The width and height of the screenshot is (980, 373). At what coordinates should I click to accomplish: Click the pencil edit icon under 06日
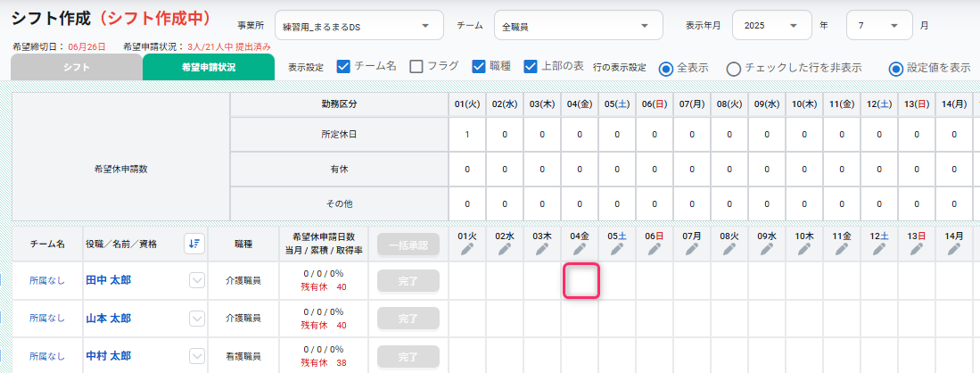point(655,249)
